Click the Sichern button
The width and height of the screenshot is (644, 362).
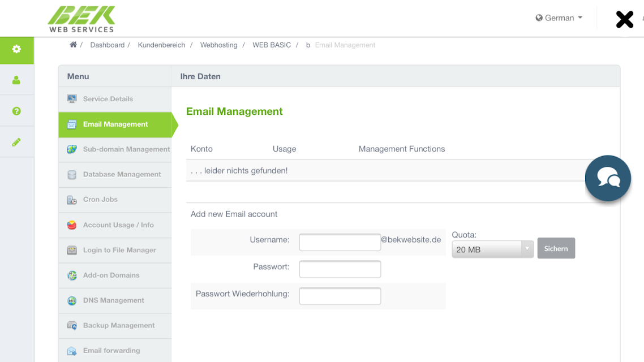pos(556,248)
